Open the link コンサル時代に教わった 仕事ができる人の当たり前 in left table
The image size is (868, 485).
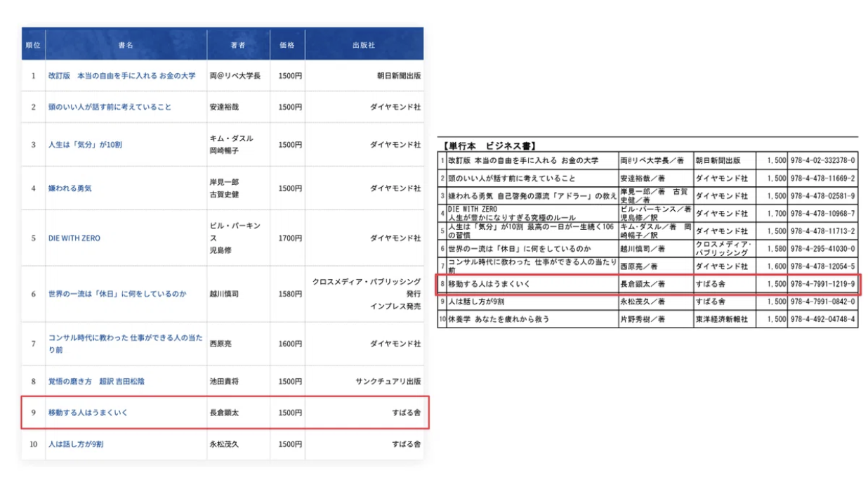tap(125, 344)
